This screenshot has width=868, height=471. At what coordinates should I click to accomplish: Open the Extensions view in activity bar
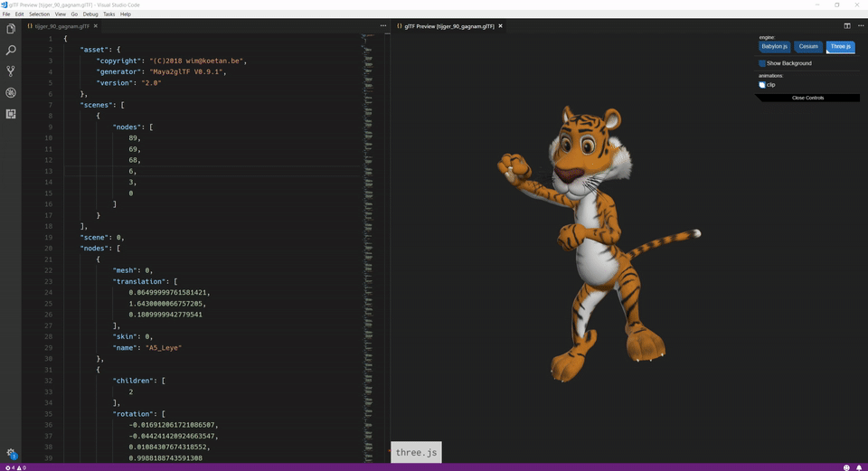[11, 114]
